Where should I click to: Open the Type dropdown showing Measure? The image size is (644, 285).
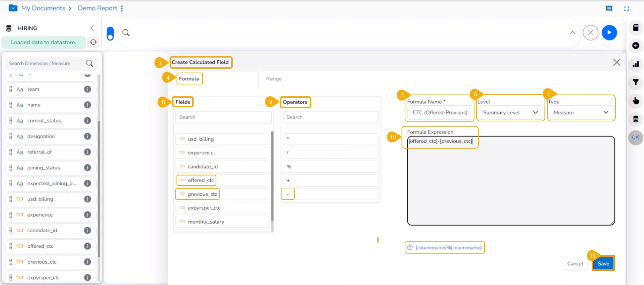pyautogui.click(x=581, y=113)
